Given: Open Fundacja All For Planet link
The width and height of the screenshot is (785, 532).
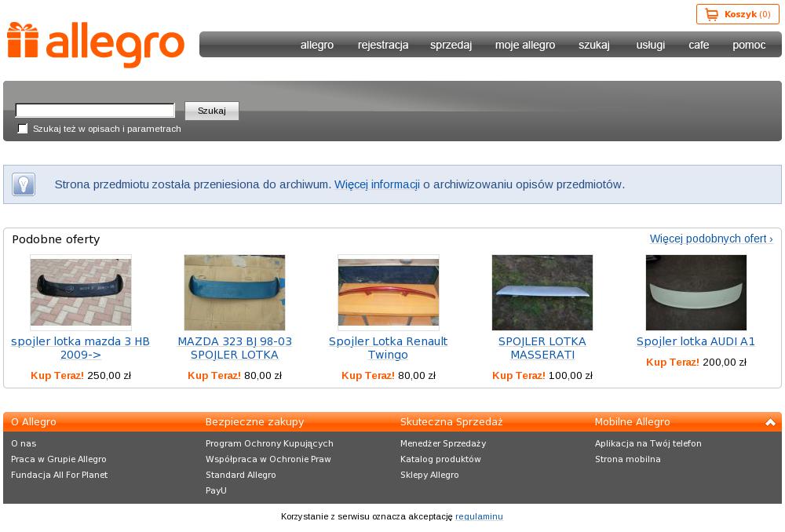Looking at the screenshot, I should coord(59,475).
